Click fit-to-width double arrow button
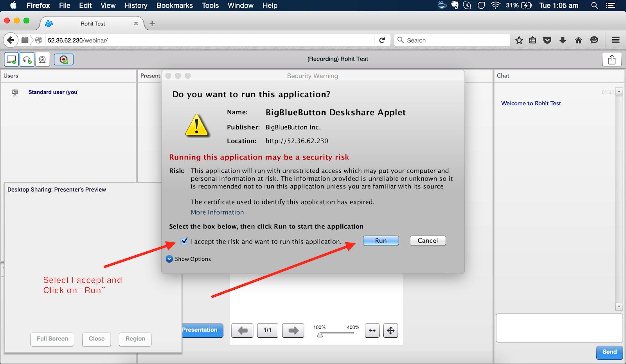The height and width of the screenshot is (364, 626). (x=372, y=330)
